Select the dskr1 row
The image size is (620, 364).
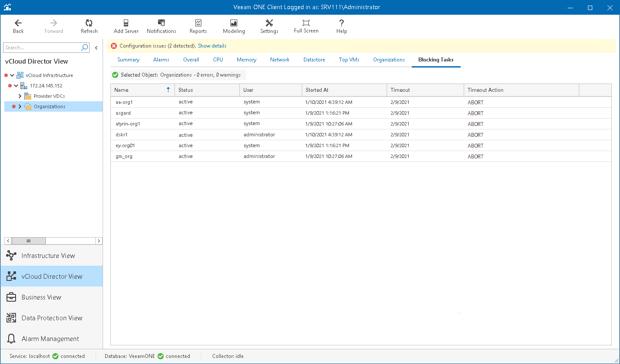pos(361,135)
